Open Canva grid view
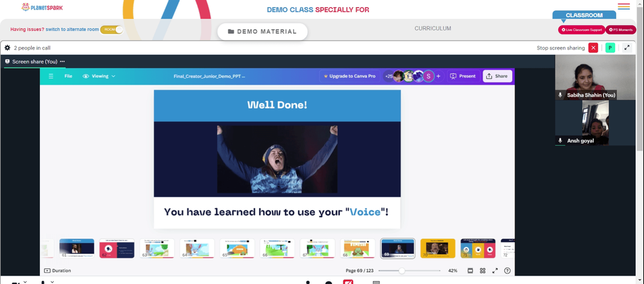Viewport: 644px width, 284px height. (x=482, y=270)
